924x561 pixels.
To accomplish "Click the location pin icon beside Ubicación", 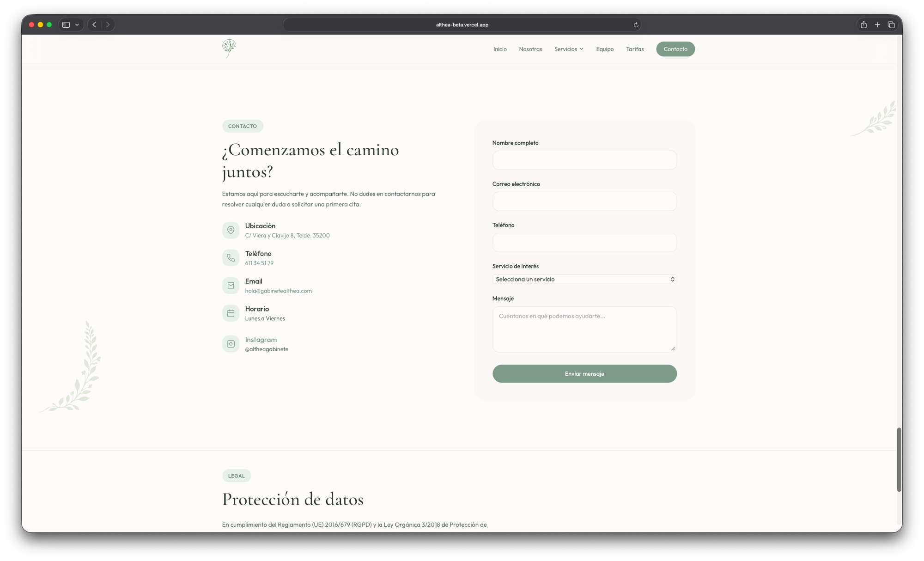I will 231,230.
